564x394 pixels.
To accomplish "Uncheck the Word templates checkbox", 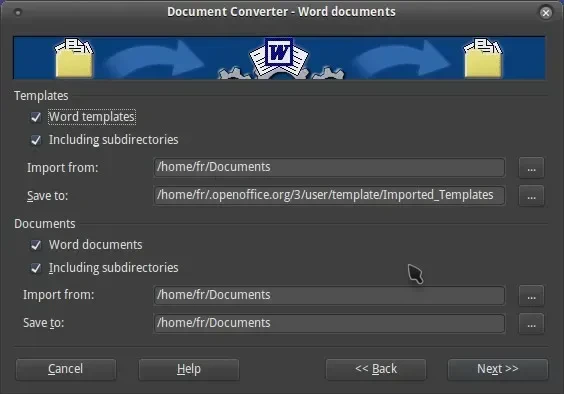I will tap(36, 117).
